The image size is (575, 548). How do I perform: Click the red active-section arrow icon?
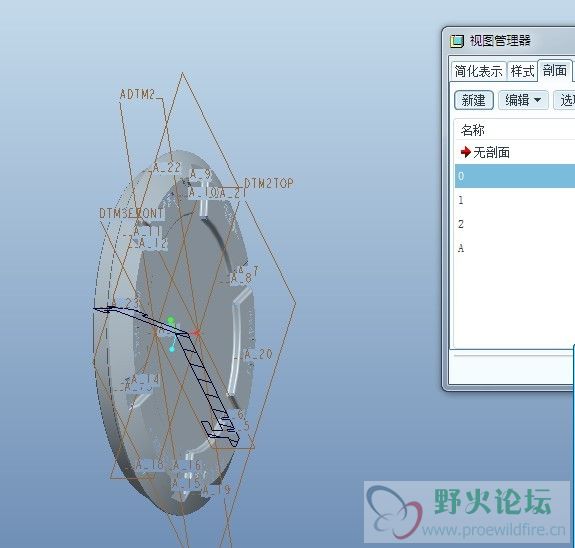[466, 151]
